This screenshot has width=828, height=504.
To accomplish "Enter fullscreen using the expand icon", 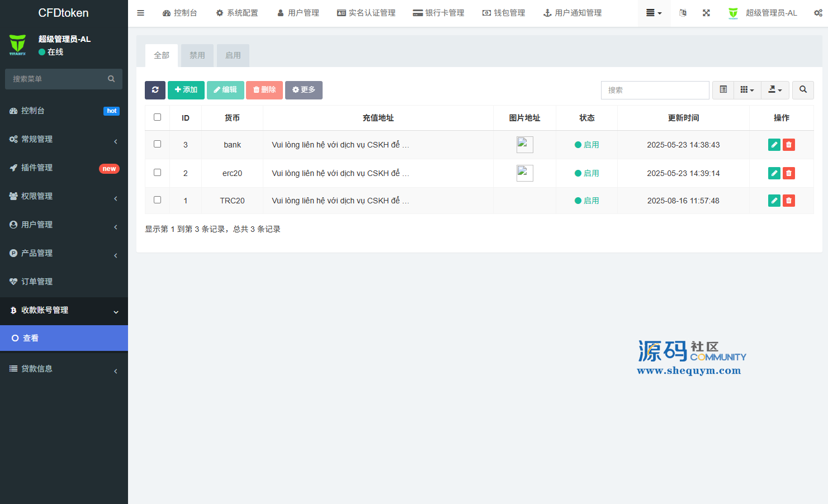I will click(x=706, y=13).
